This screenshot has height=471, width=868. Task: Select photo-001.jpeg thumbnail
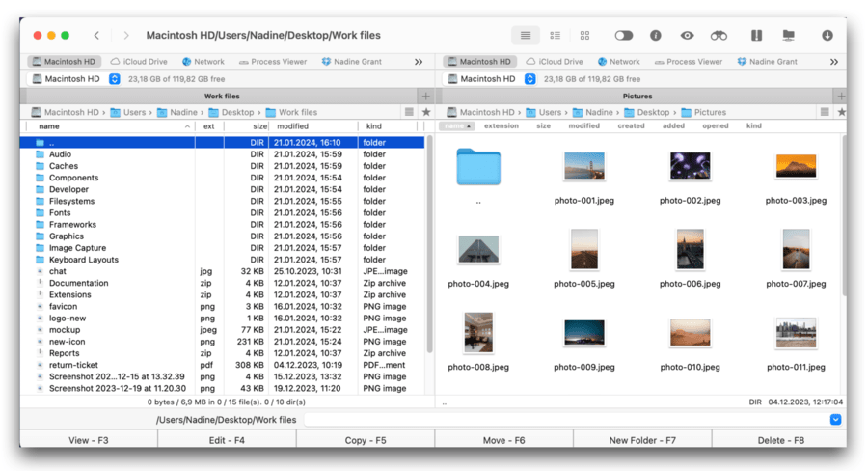pyautogui.click(x=584, y=166)
